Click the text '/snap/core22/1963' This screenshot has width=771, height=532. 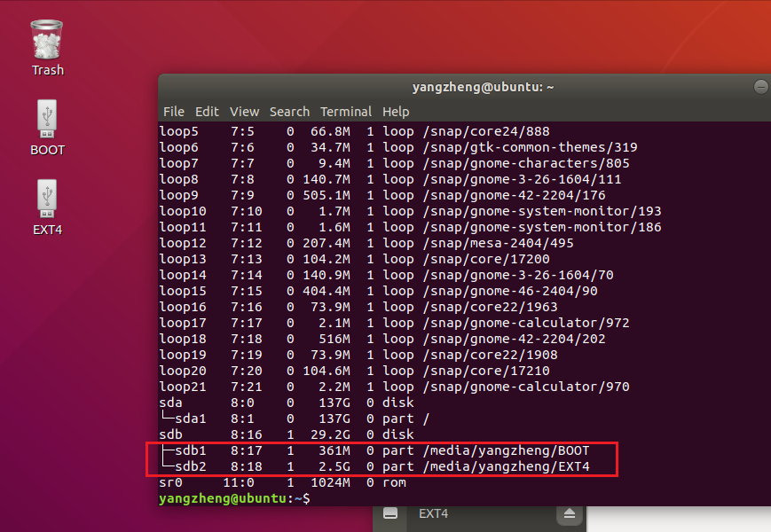click(491, 307)
